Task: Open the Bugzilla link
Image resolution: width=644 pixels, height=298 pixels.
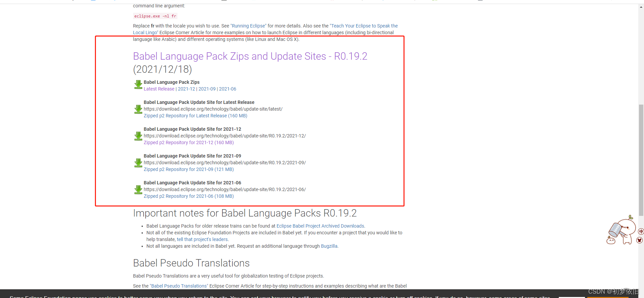Action: (329, 246)
